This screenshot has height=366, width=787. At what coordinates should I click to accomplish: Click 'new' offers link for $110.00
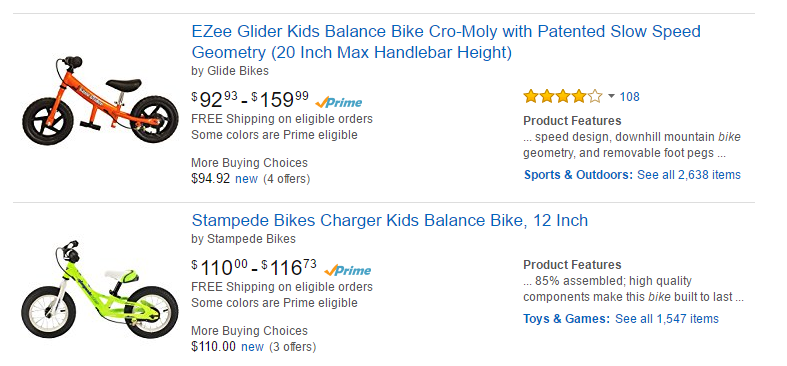pos(252,347)
